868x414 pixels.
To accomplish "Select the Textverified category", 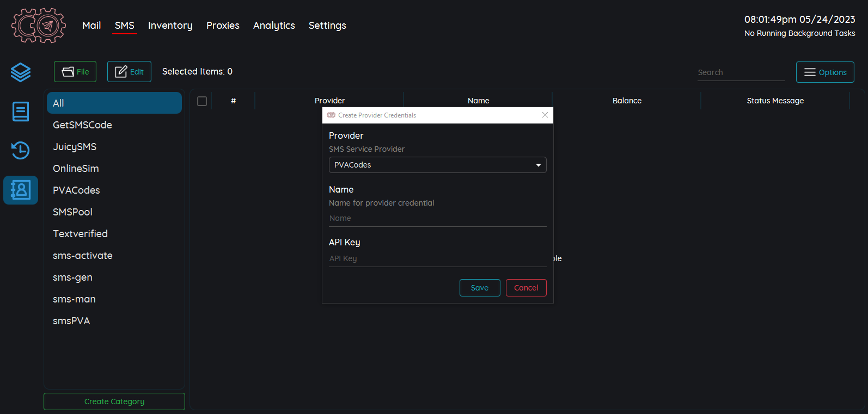I will (114, 233).
